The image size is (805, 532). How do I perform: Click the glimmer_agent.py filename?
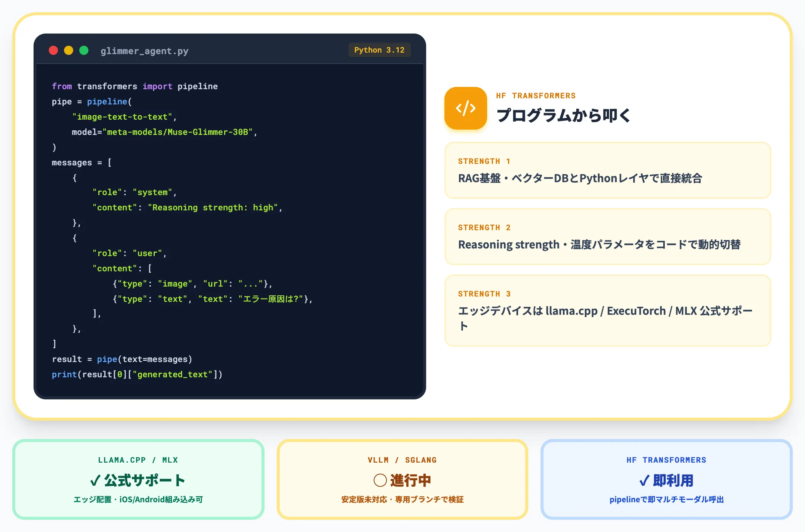tap(144, 51)
